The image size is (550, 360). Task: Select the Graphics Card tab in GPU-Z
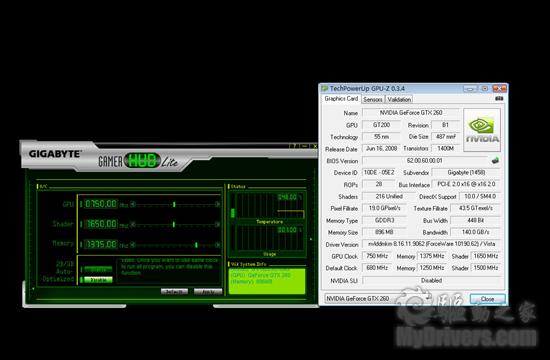tap(341, 99)
